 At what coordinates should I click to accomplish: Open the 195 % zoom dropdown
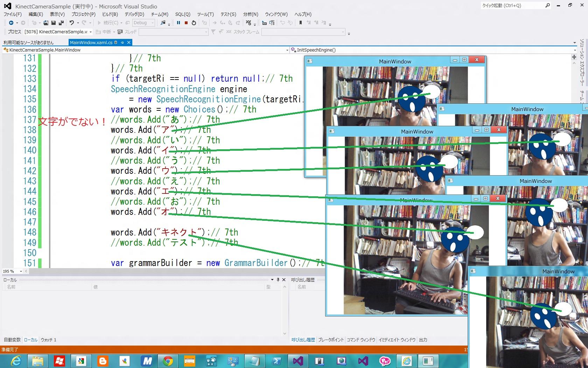21,271
